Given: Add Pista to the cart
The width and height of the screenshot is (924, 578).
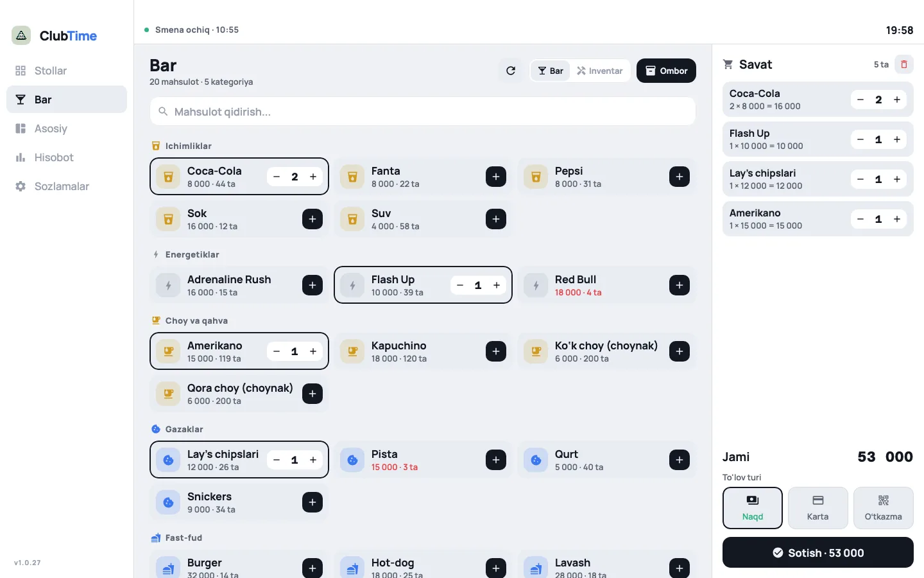Looking at the screenshot, I should pyautogui.click(x=495, y=460).
